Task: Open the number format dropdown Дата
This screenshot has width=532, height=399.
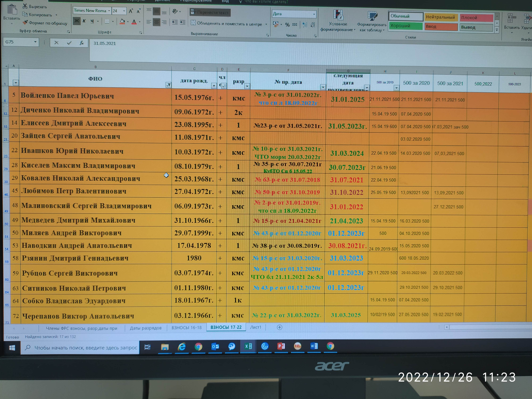Action: click(314, 14)
